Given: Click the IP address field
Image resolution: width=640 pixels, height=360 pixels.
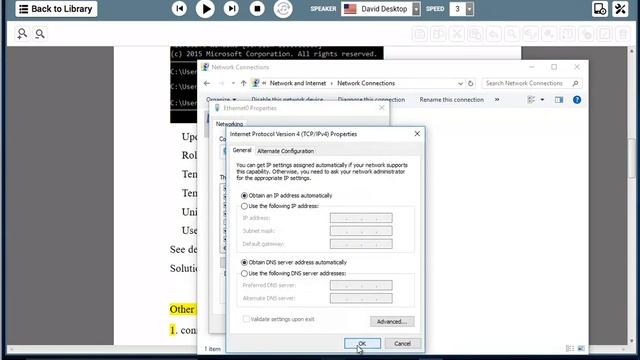Looking at the screenshot, I should (361, 218).
